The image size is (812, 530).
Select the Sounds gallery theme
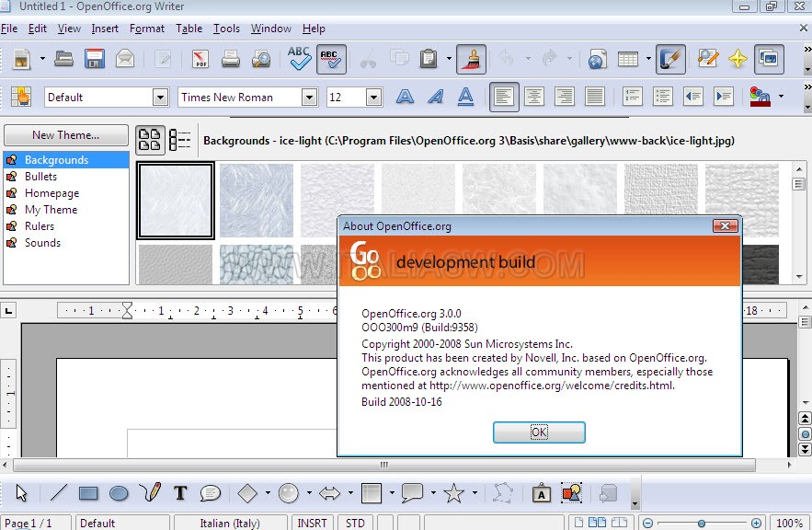click(x=66, y=243)
